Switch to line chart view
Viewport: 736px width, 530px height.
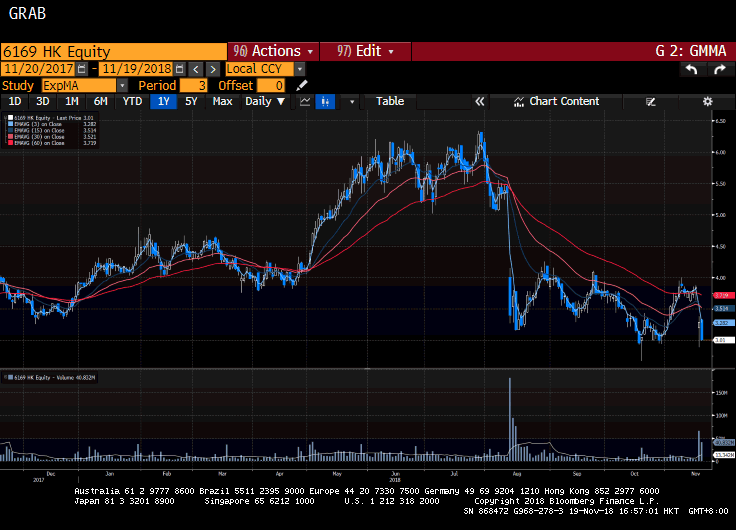(x=305, y=101)
